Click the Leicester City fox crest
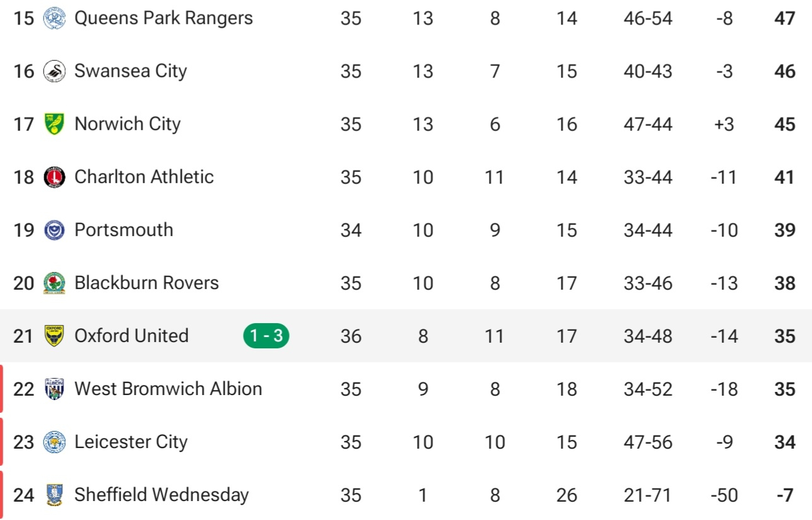Screen dimensions: 812x520 pyautogui.click(x=54, y=442)
